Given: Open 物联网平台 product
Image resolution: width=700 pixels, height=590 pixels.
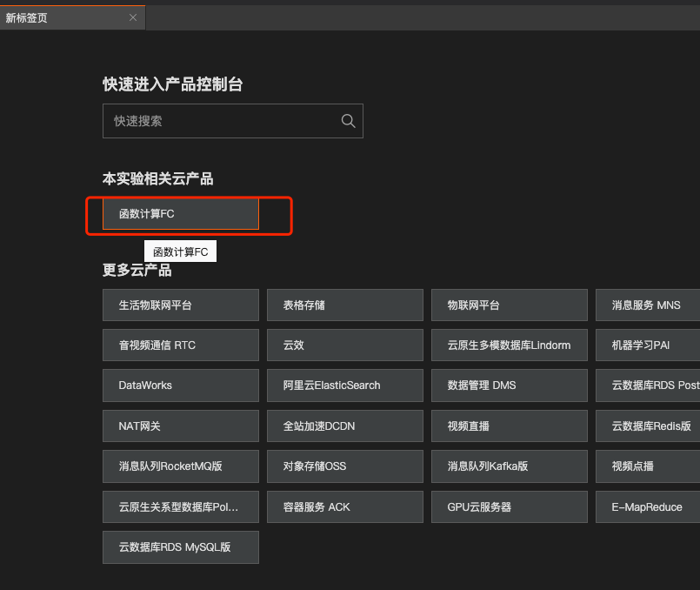Looking at the screenshot, I should pos(510,305).
